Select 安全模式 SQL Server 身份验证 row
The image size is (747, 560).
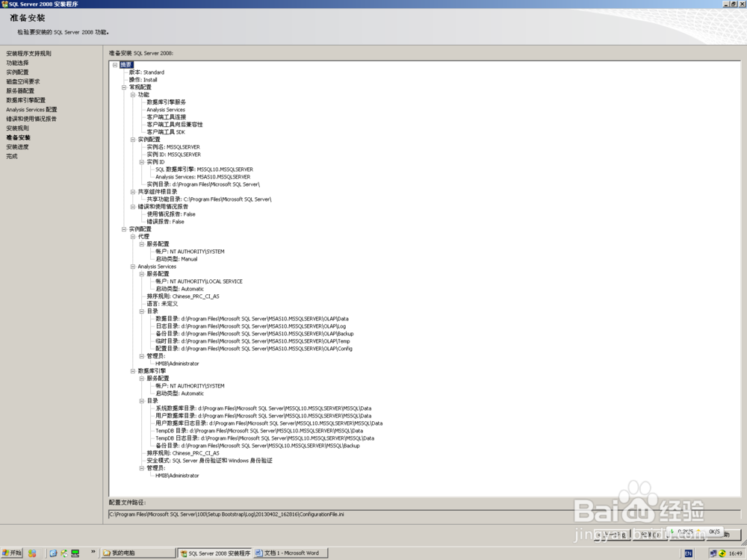pos(210,461)
